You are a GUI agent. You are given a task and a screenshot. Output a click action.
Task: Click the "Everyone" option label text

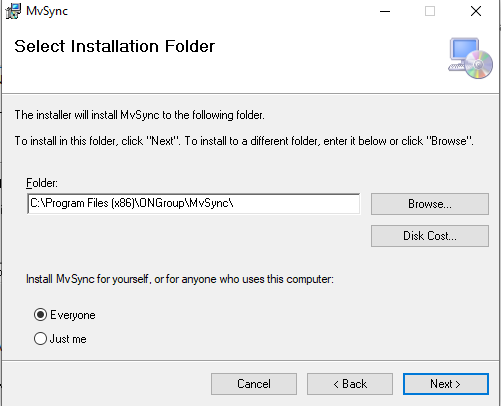tap(73, 315)
